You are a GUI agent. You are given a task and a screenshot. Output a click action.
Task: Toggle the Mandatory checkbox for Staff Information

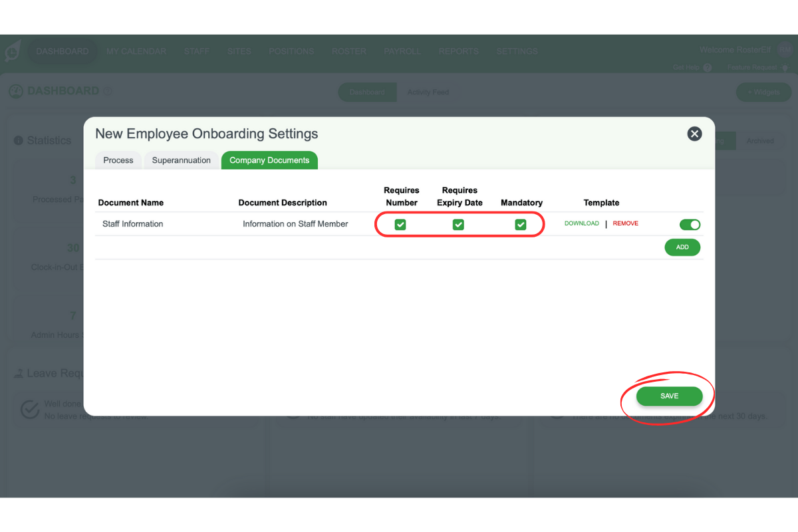pos(521,225)
